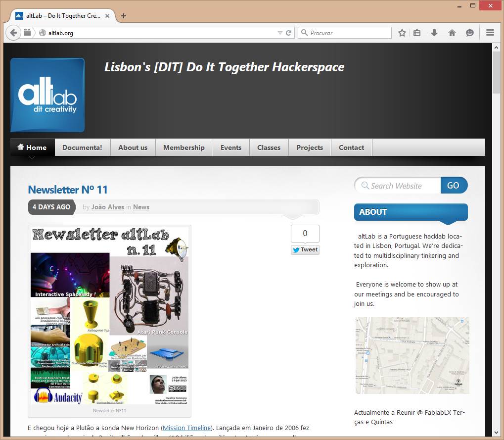The height and width of the screenshot is (440, 504).
Task: Go to Firefox home page icon
Action: pyautogui.click(x=452, y=33)
